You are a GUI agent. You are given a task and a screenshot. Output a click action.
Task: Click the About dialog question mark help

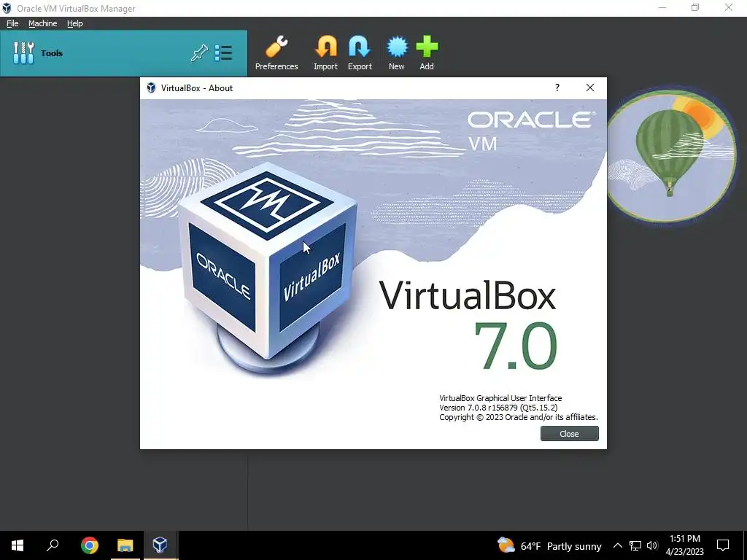click(557, 87)
